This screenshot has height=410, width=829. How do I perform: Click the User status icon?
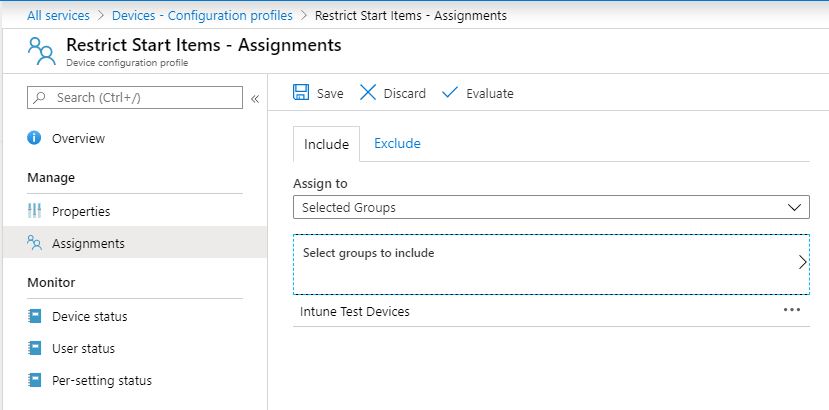tap(35, 349)
